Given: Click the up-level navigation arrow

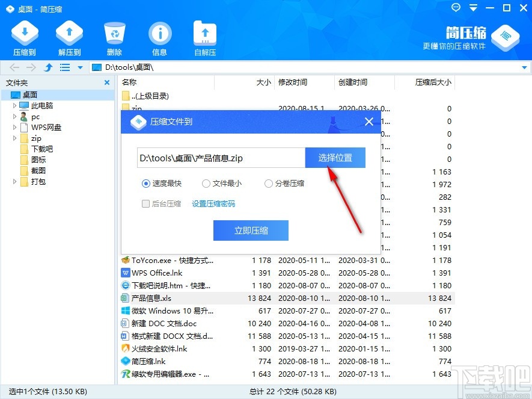Looking at the screenshot, I should point(47,67).
